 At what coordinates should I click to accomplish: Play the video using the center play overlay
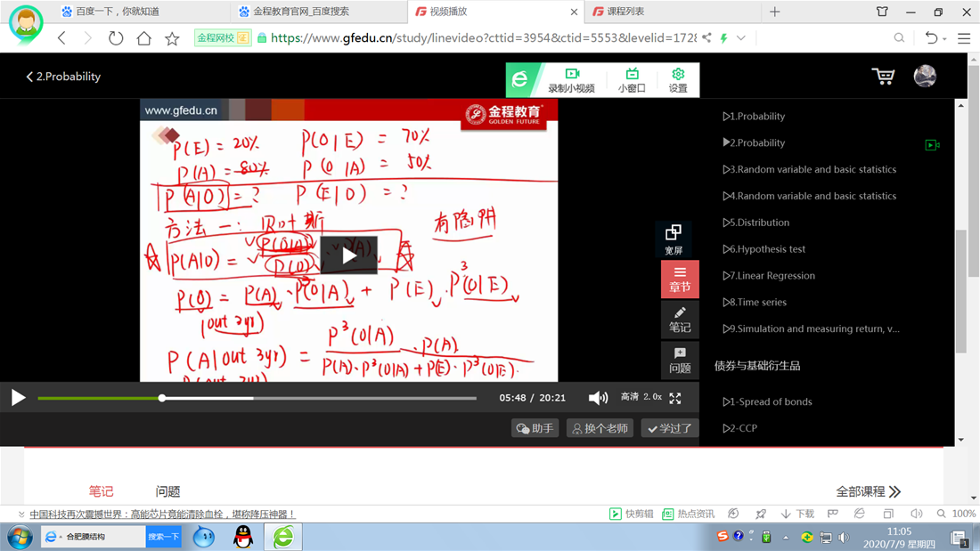(x=348, y=255)
